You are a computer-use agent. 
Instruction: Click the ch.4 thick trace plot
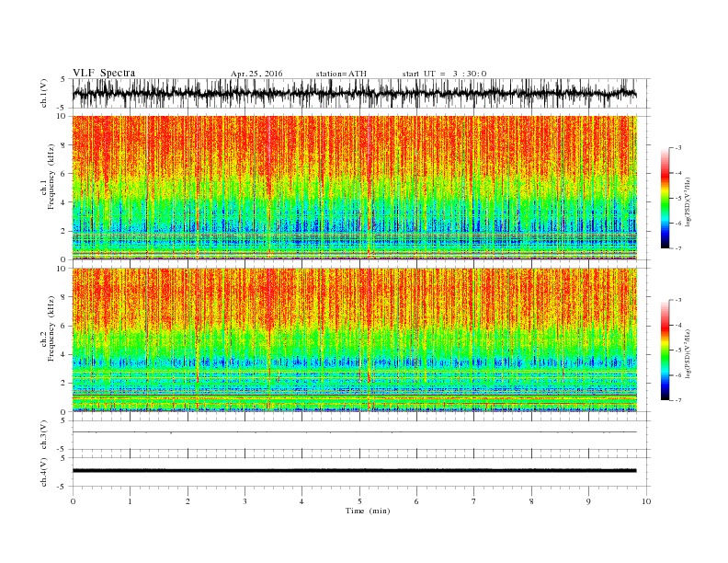click(x=361, y=472)
